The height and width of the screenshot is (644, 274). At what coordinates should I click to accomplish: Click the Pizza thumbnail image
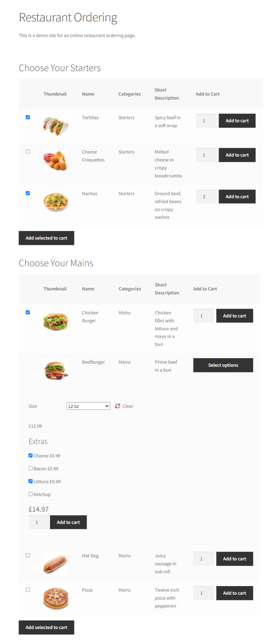pos(55,599)
